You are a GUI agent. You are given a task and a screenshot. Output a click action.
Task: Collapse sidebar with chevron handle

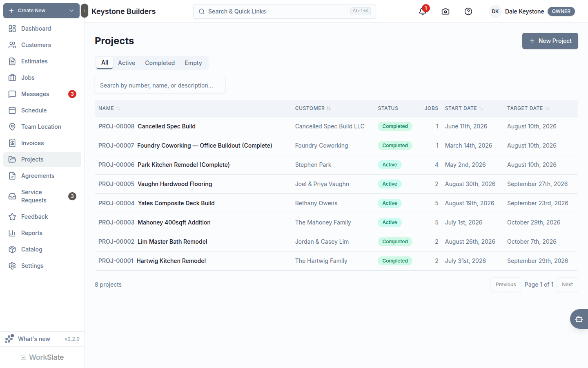point(85,11)
